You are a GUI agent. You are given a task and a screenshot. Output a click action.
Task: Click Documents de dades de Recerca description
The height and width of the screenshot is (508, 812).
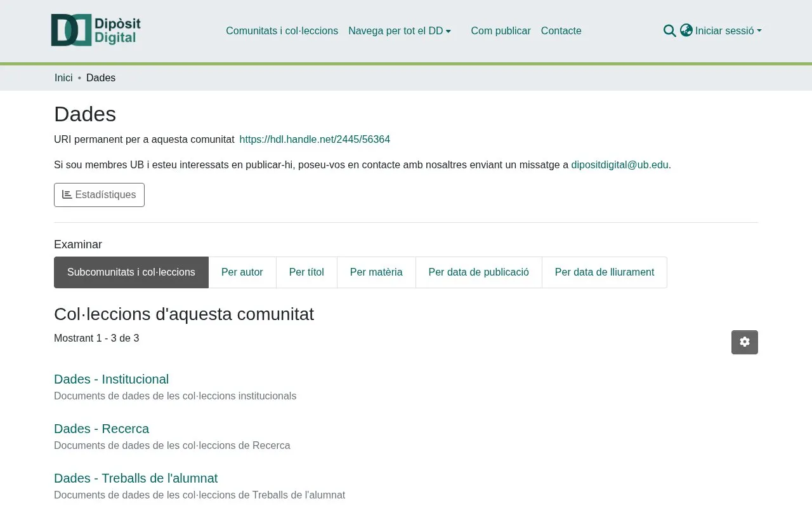click(172, 446)
